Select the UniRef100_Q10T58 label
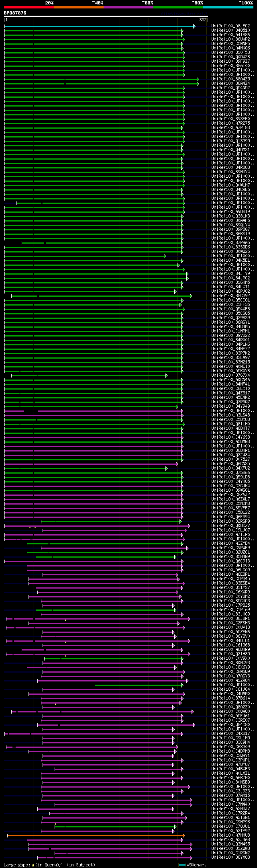 (230, 53)
